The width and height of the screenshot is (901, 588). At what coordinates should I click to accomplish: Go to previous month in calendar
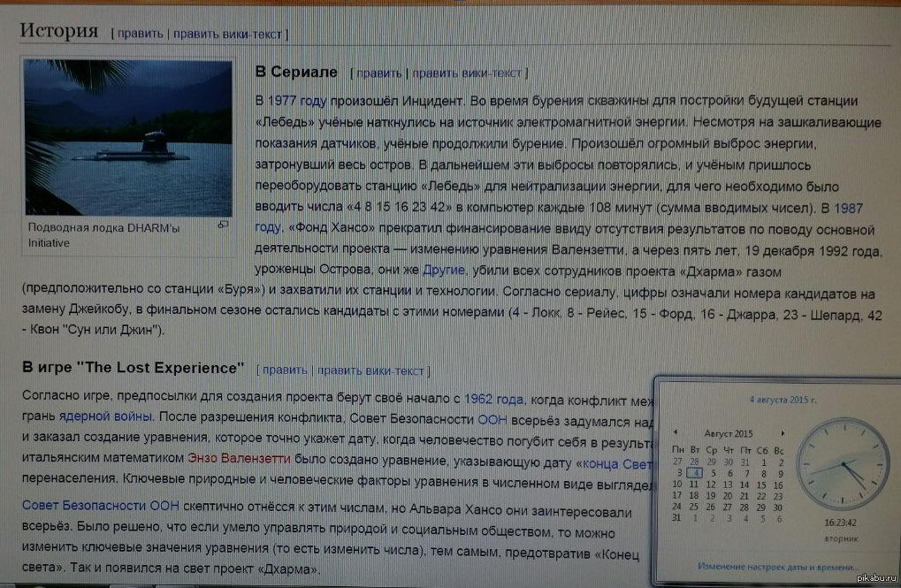click(676, 432)
